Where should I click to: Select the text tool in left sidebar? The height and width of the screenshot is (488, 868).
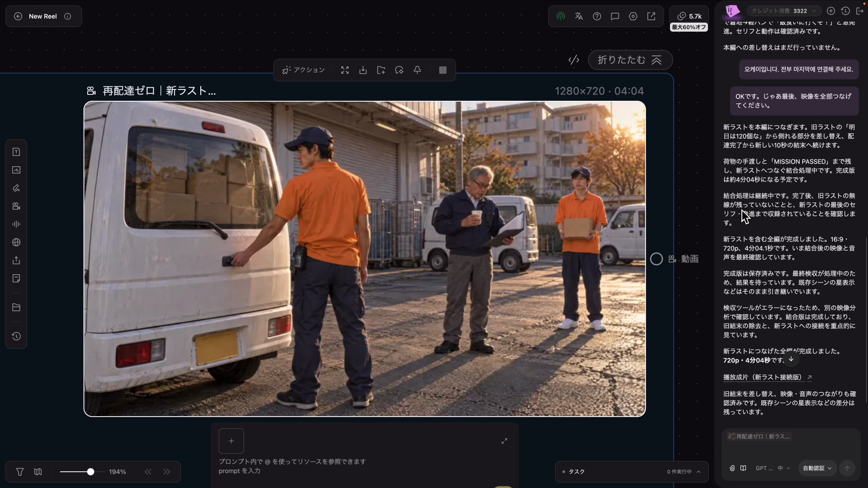[16, 152]
